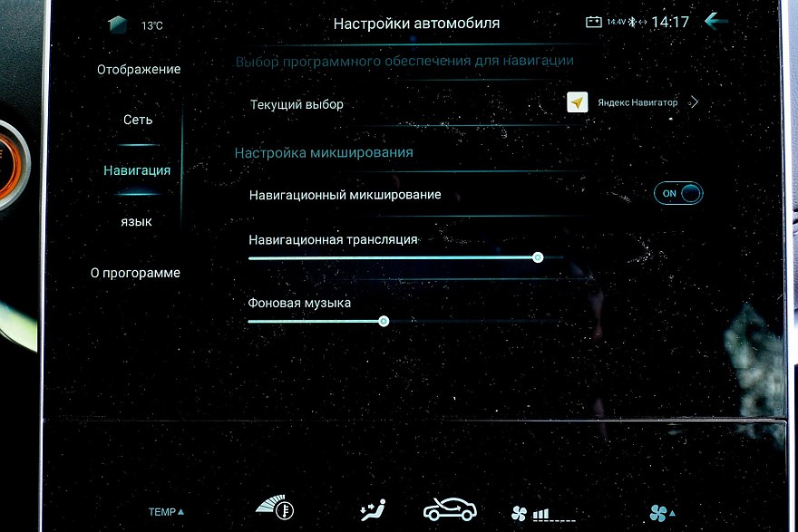
Task: Open the Отображение settings section
Action: point(139,69)
